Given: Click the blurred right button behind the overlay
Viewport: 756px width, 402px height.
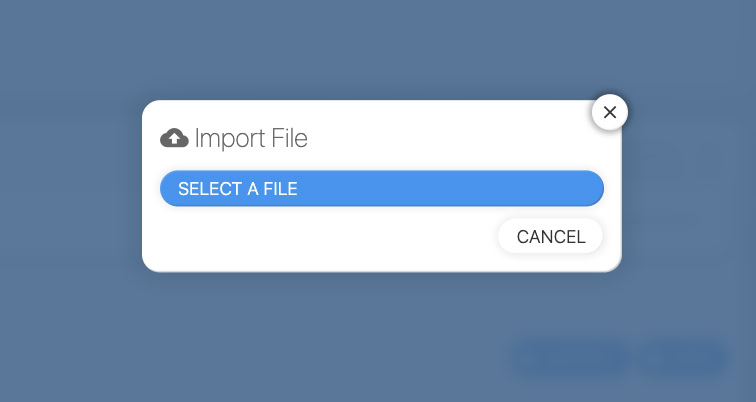Looking at the screenshot, I should pyautogui.click(x=683, y=358).
